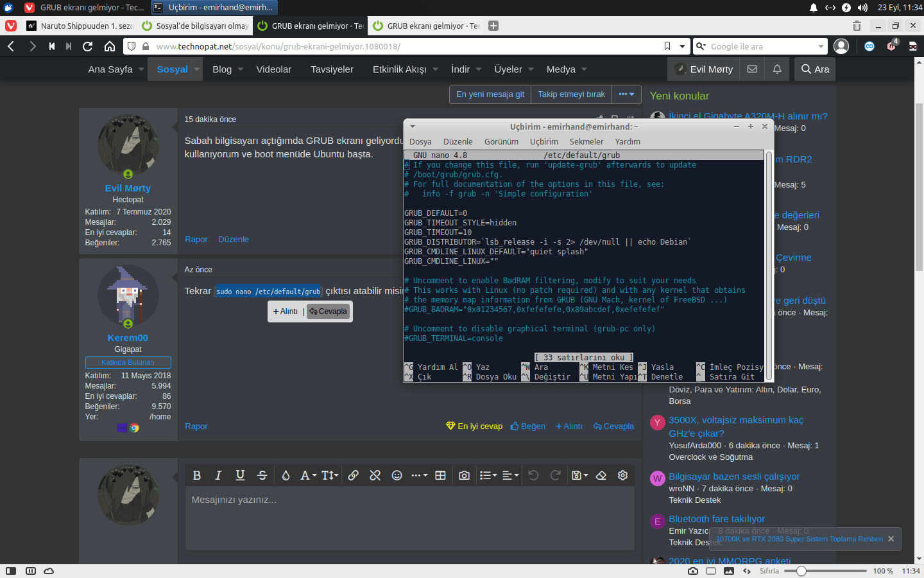Image resolution: width=924 pixels, height=578 pixels.
Task: Open the clock showing 23 Eyl, 11:34
Action: tap(900, 8)
